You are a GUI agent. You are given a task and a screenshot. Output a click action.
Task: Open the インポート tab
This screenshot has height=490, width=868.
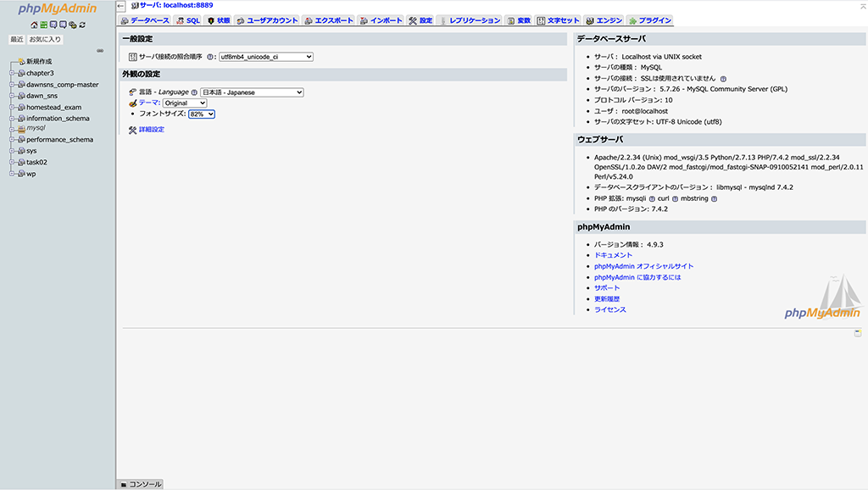coord(381,20)
